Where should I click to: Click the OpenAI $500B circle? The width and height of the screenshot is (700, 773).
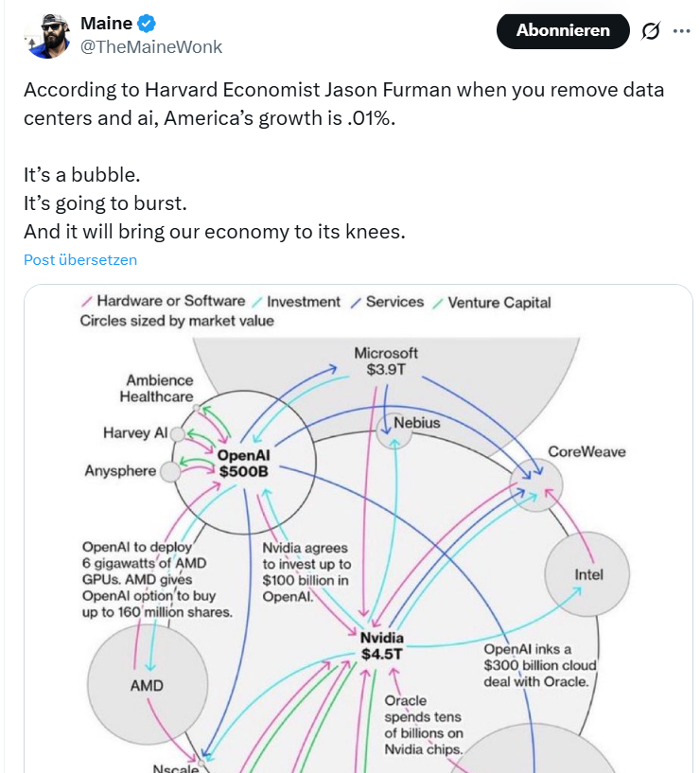click(x=245, y=464)
